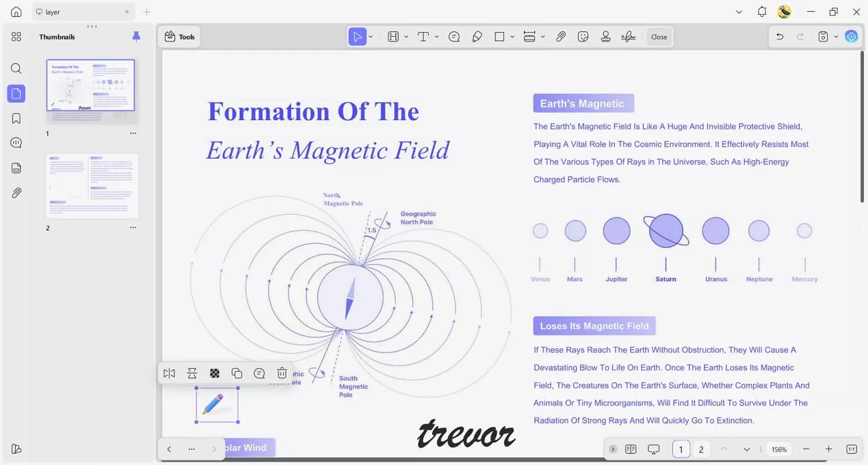868x465 pixels.
Task: Open the layers panel in sidebar
Action: pyautogui.click(x=16, y=168)
